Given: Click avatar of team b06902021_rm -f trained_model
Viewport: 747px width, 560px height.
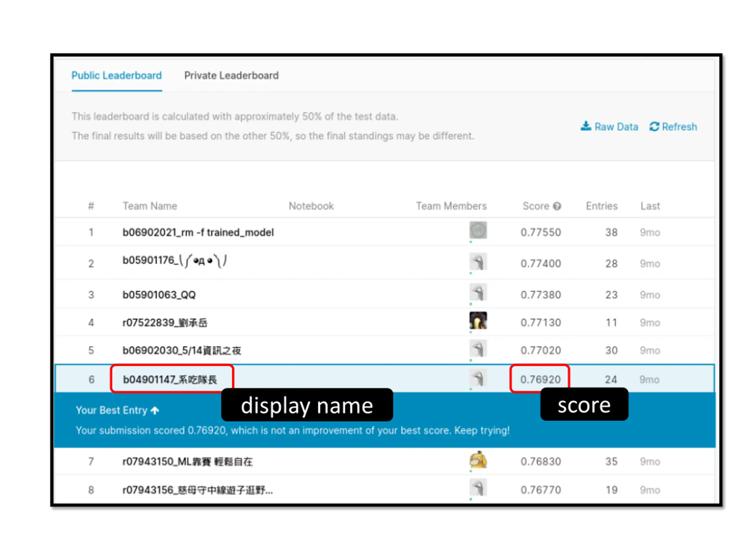Looking at the screenshot, I should 478,230.
